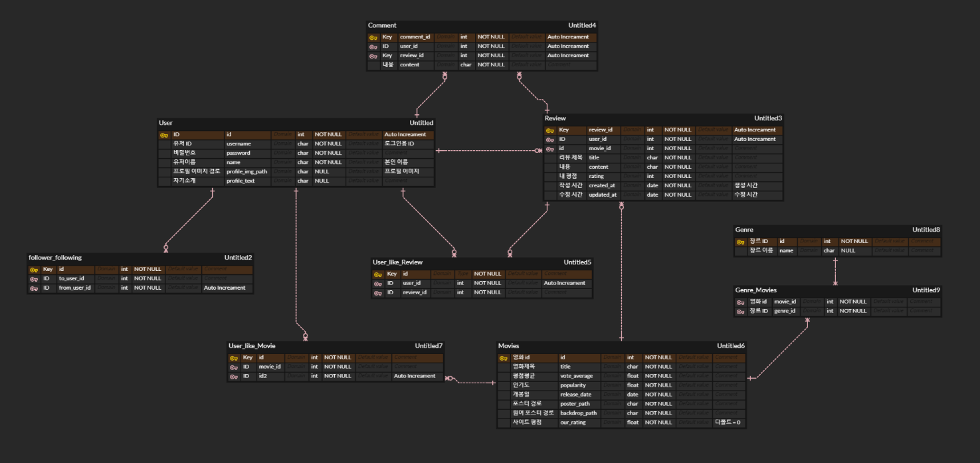Viewport: 980px width, 463px height.
Task: Select the Movies table title
Action: click(x=509, y=346)
